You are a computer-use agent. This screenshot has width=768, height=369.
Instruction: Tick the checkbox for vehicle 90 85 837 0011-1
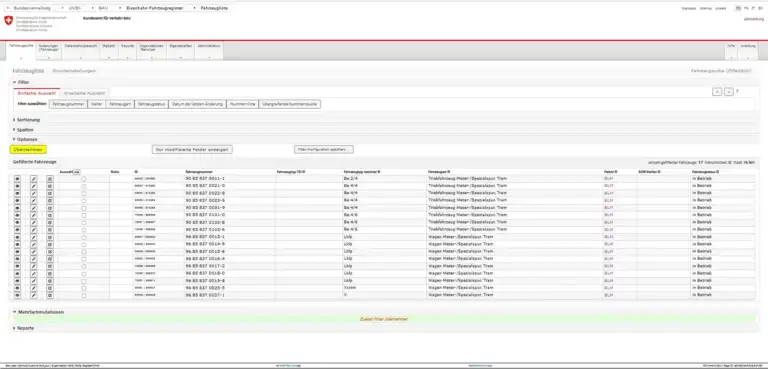click(x=84, y=179)
